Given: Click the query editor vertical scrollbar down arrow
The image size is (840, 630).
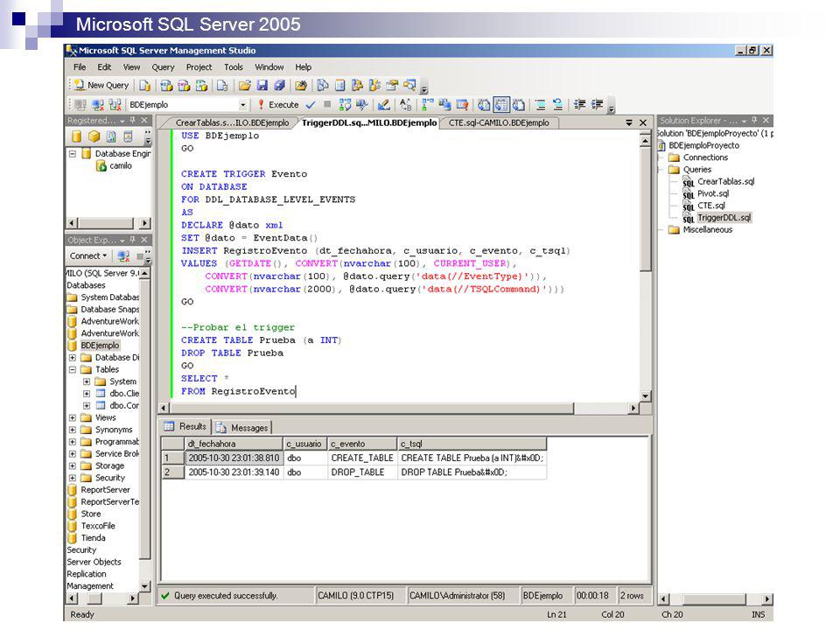Looking at the screenshot, I should point(646,395).
